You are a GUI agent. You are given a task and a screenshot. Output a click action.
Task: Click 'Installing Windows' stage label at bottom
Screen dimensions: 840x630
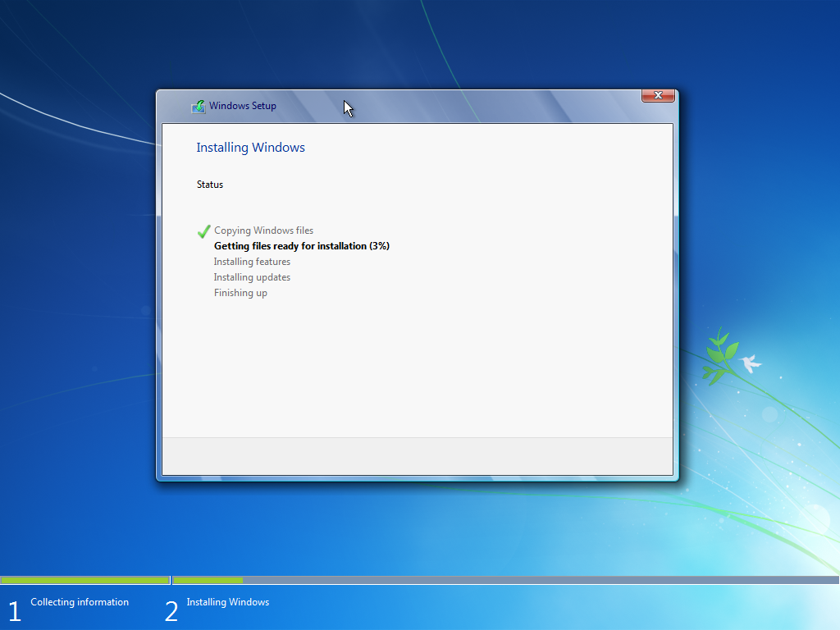[228, 602]
